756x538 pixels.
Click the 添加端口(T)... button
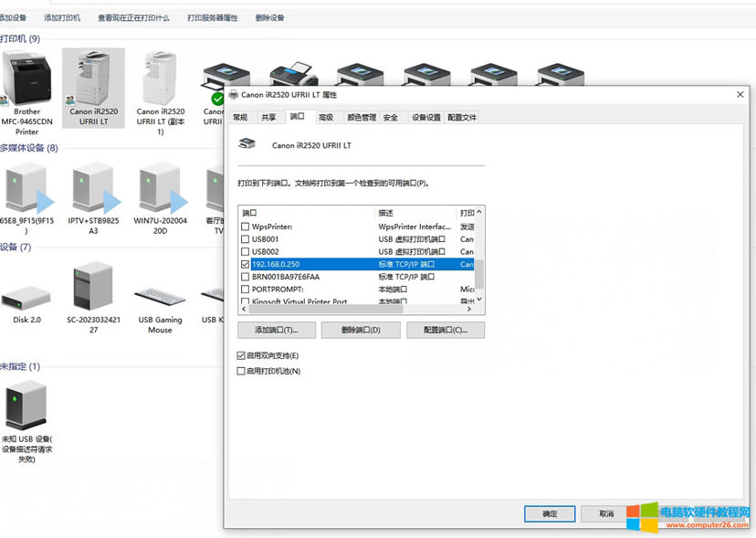pyautogui.click(x=276, y=330)
